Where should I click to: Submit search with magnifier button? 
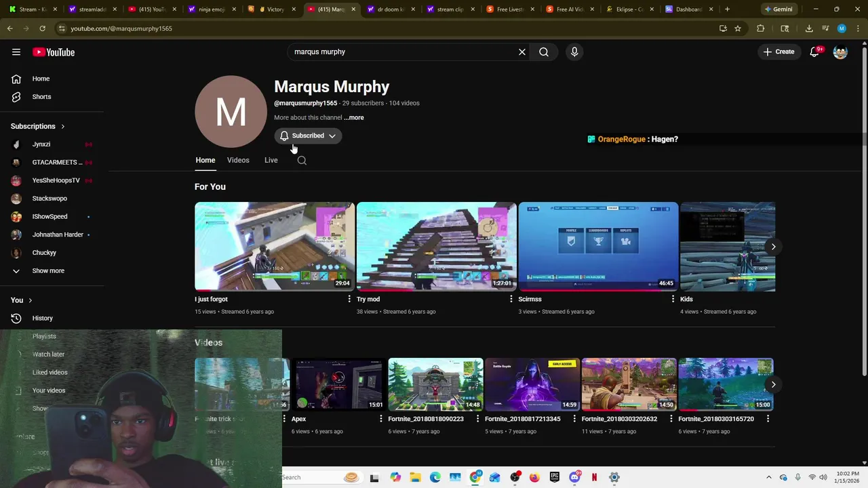click(x=544, y=52)
